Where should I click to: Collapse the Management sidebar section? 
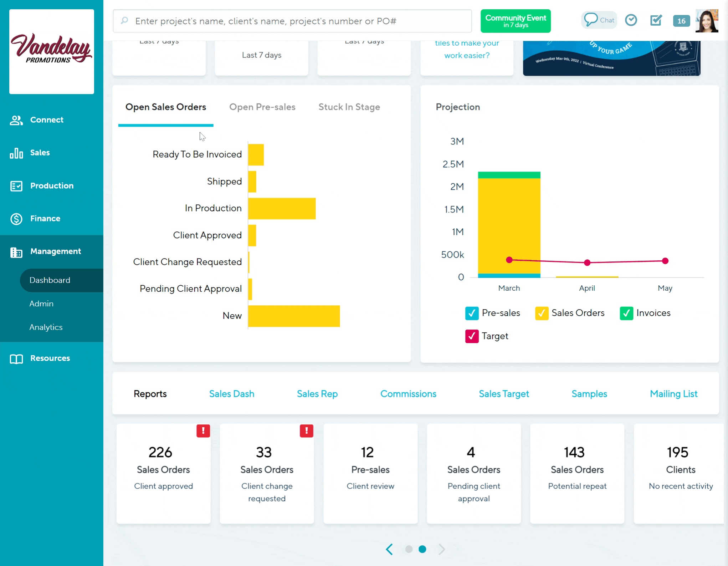click(x=55, y=251)
